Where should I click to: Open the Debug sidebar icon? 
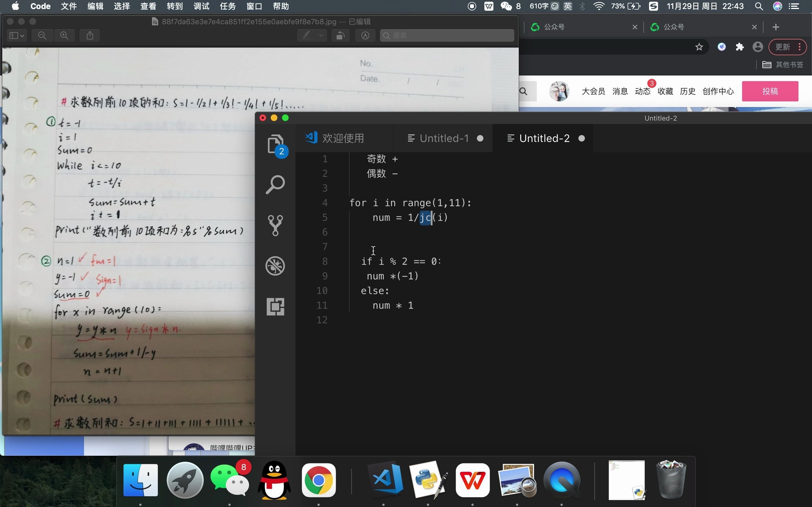point(275,266)
